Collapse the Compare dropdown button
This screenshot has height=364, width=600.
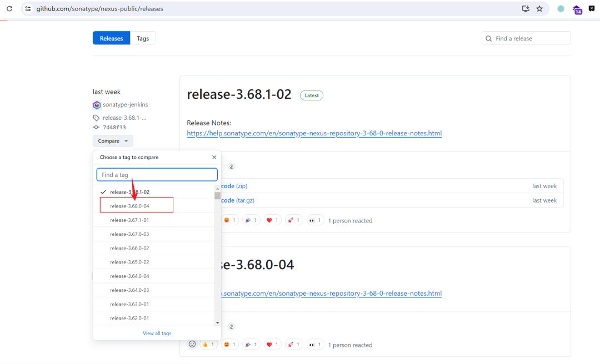pyautogui.click(x=113, y=141)
